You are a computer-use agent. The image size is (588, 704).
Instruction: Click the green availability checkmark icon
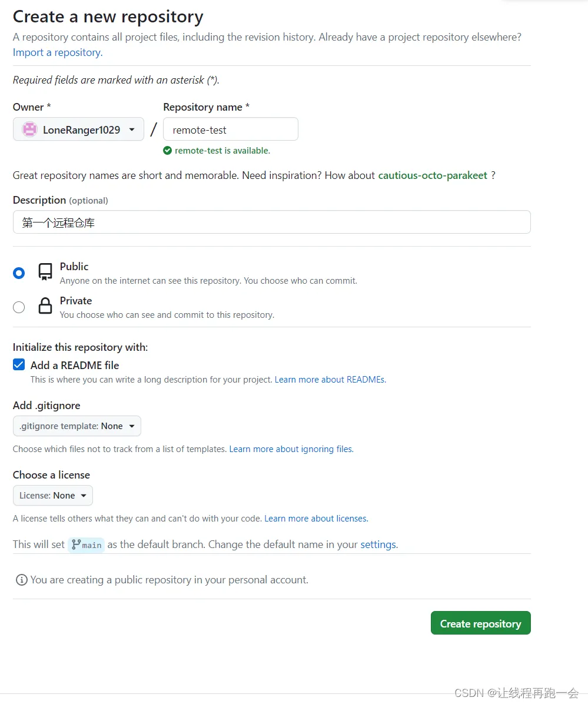[168, 151]
